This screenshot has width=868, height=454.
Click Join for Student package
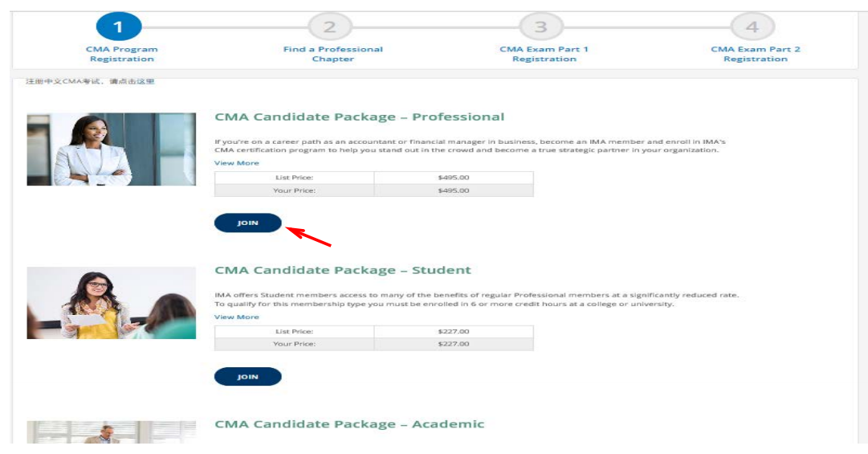[x=247, y=377]
